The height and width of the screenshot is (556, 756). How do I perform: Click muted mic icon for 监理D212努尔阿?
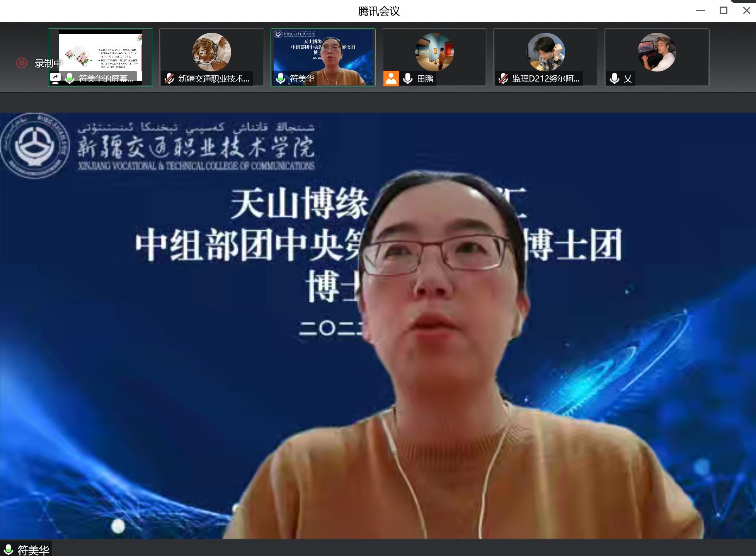coord(503,79)
